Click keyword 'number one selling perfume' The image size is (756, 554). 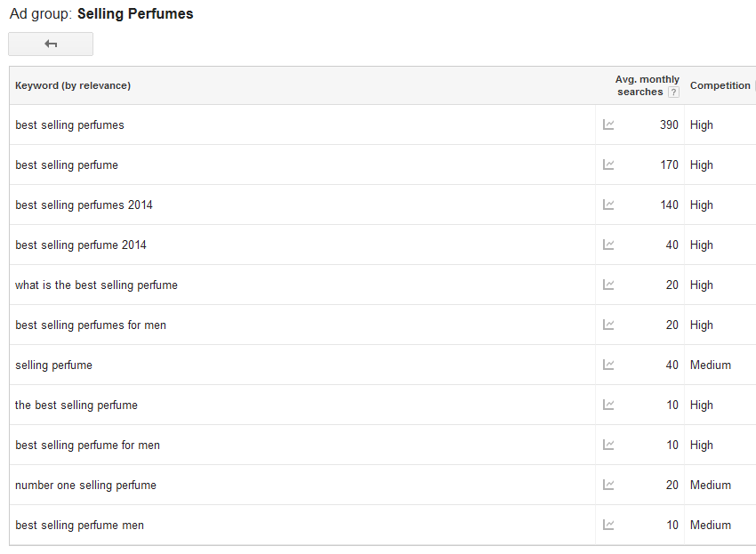point(85,486)
